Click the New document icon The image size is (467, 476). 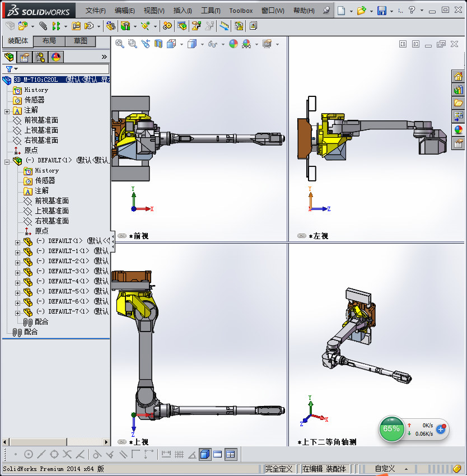[x=342, y=11]
